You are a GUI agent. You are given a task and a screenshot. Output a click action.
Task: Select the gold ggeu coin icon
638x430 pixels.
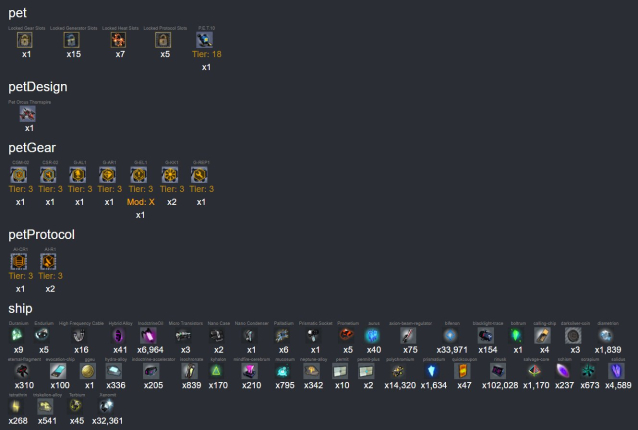(x=88, y=371)
